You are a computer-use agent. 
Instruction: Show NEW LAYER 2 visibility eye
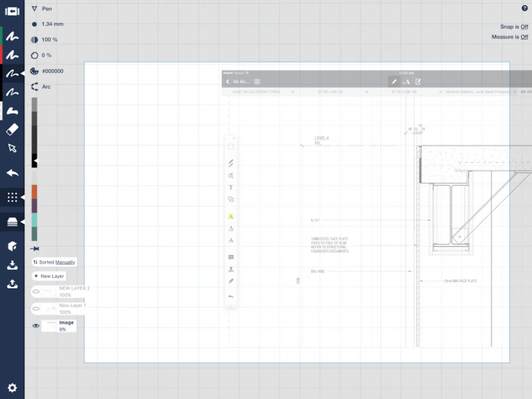(36, 291)
